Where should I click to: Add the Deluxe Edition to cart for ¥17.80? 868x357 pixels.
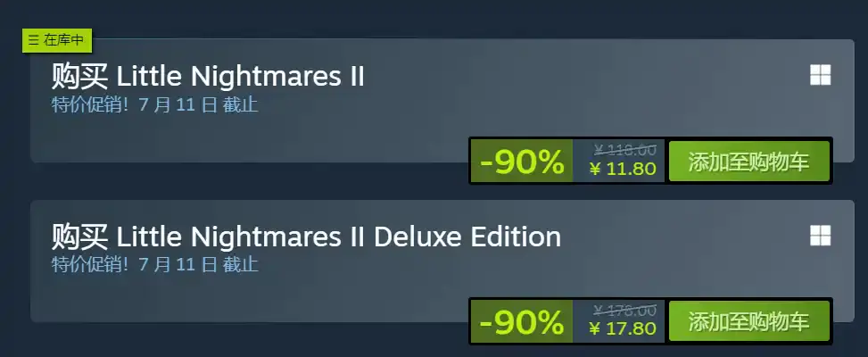pos(749,321)
